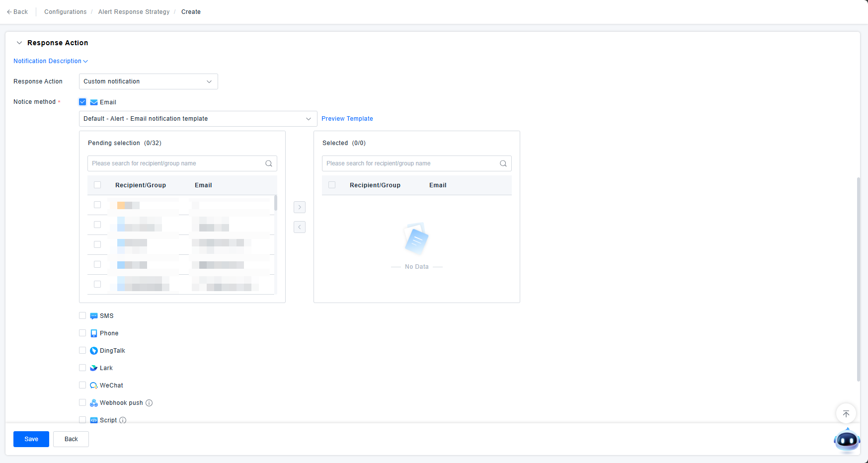
Task: Select all recipients in Pending selection header
Action: [x=97, y=185]
